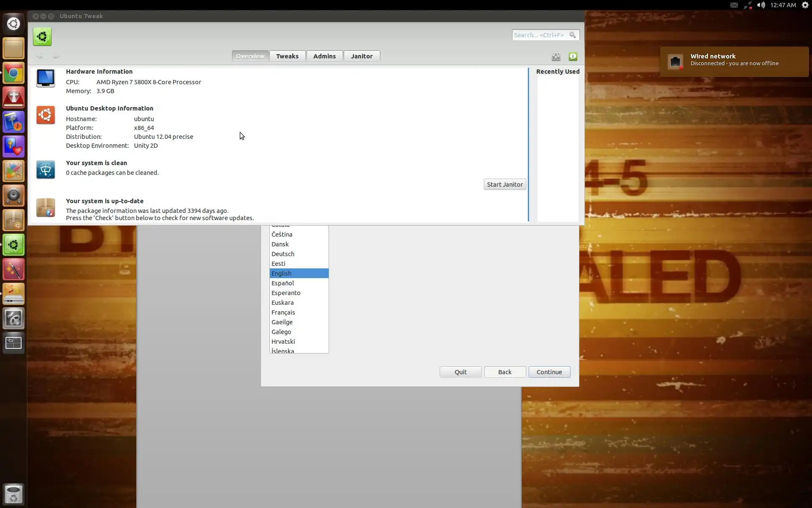Switch to the Janitor tab

coord(362,56)
